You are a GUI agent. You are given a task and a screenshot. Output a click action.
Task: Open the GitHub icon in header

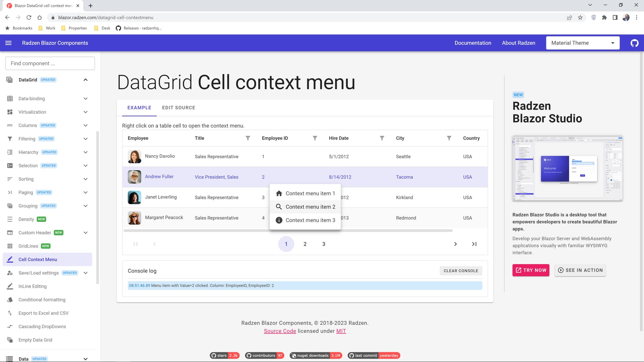click(x=634, y=43)
